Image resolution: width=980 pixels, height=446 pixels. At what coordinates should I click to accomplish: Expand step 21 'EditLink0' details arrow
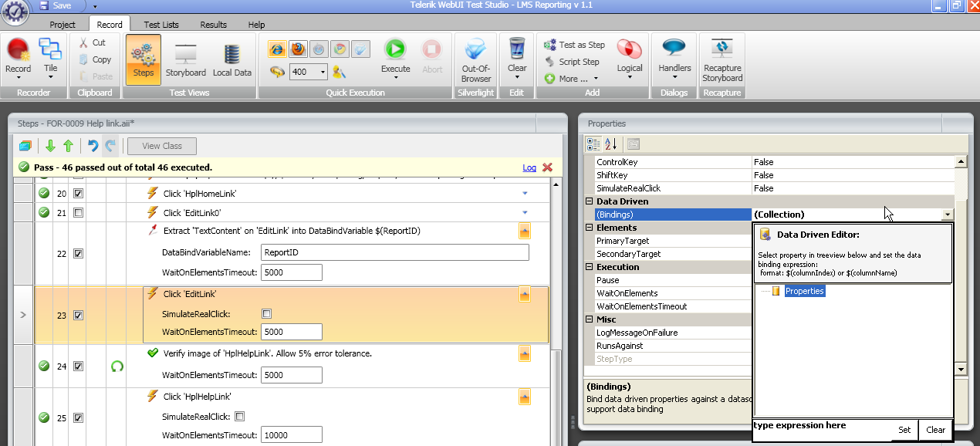(525, 212)
